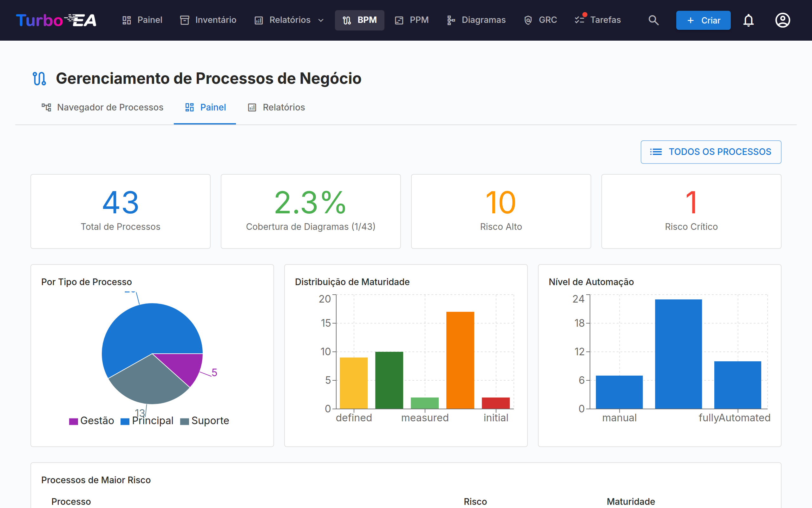The image size is (812, 508).
Task: Click Processos de Maior Risco heading
Action: [x=96, y=480]
